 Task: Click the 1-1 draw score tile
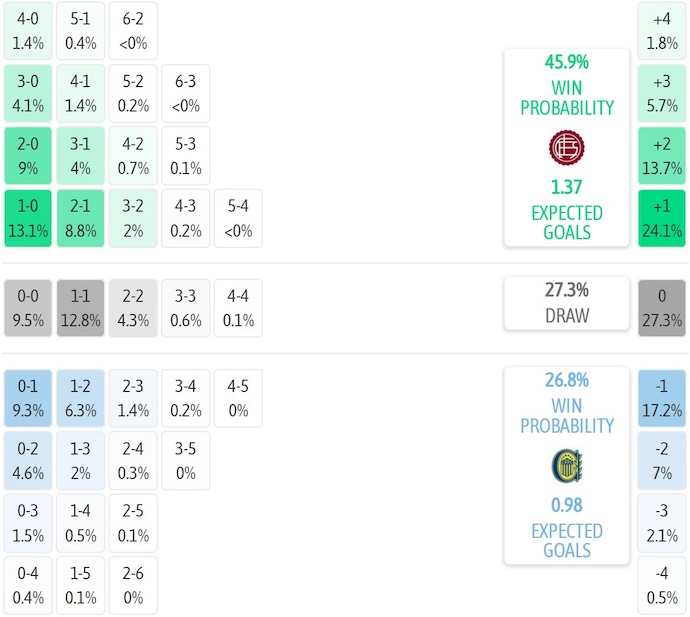click(81, 308)
